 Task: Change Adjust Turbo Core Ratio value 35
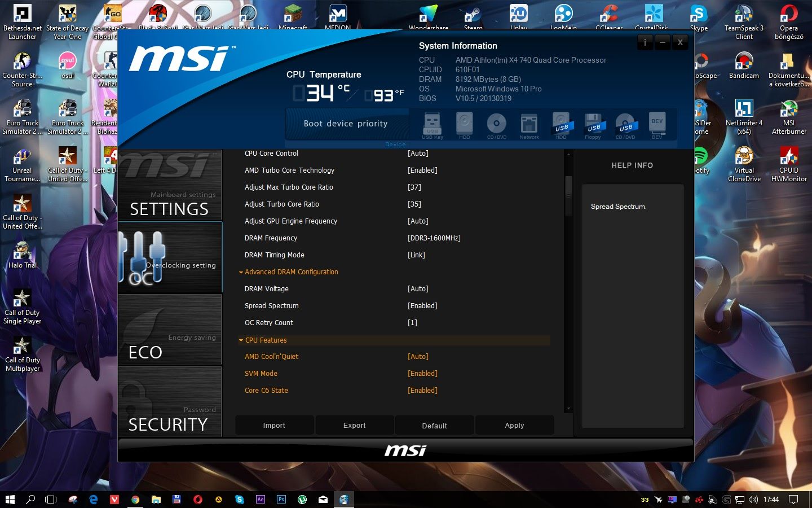[414, 204]
